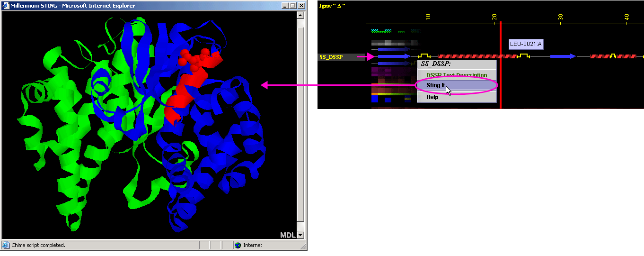Click the SS_DSSP: context menu header
644x256 pixels.
(436, 64)
